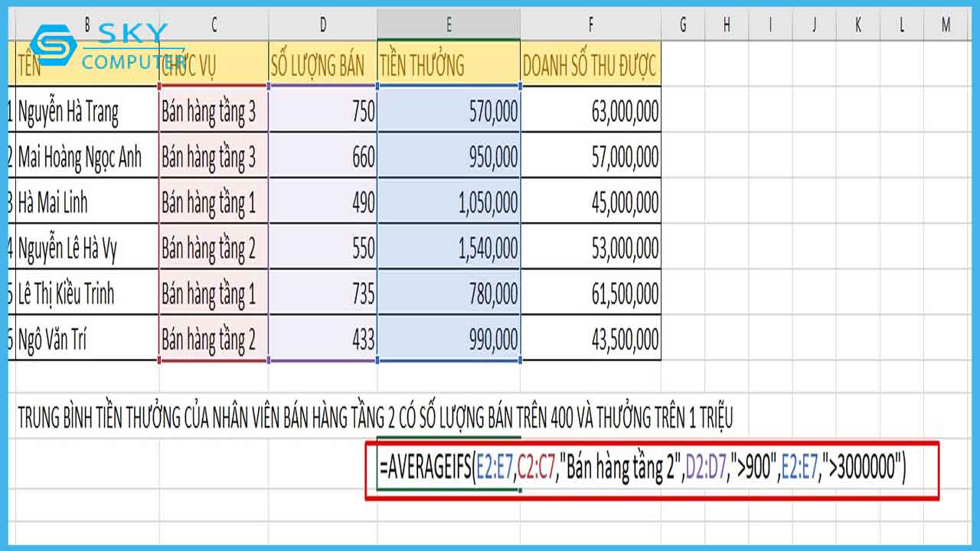Click the Sky Computer logo

(x=100, y=46)
